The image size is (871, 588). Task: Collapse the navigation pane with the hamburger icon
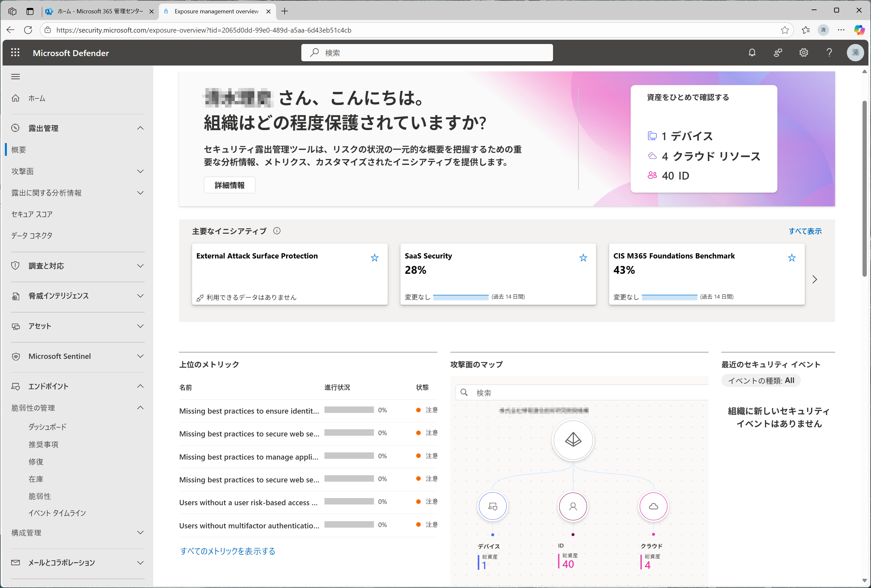15,76
